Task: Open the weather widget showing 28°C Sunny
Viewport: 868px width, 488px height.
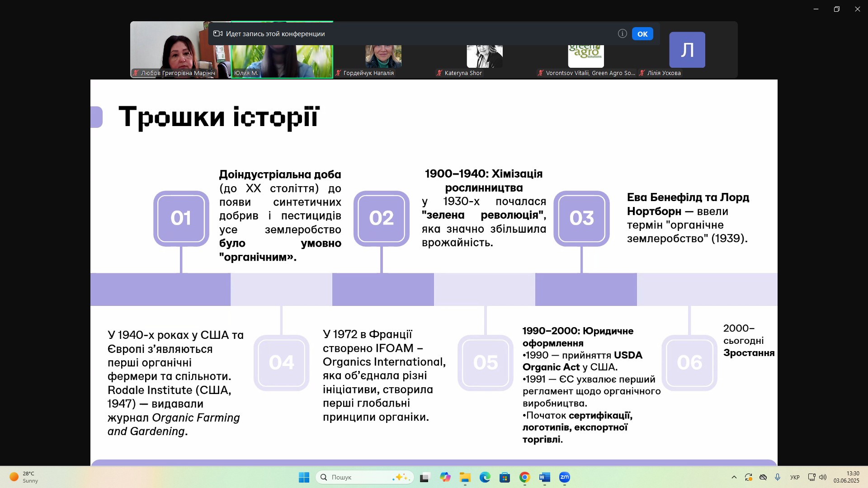Action: point(25,477)
